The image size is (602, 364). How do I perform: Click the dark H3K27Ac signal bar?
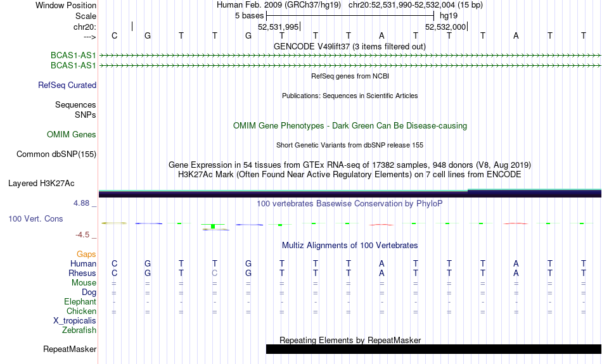[350, 193]
